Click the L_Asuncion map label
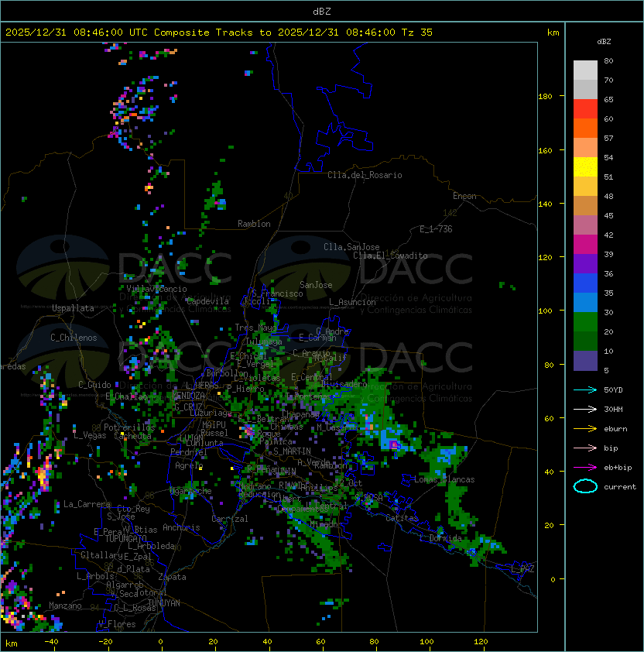Image resolution: width=644 pixels, height=652 pixels. click(352, 302)
